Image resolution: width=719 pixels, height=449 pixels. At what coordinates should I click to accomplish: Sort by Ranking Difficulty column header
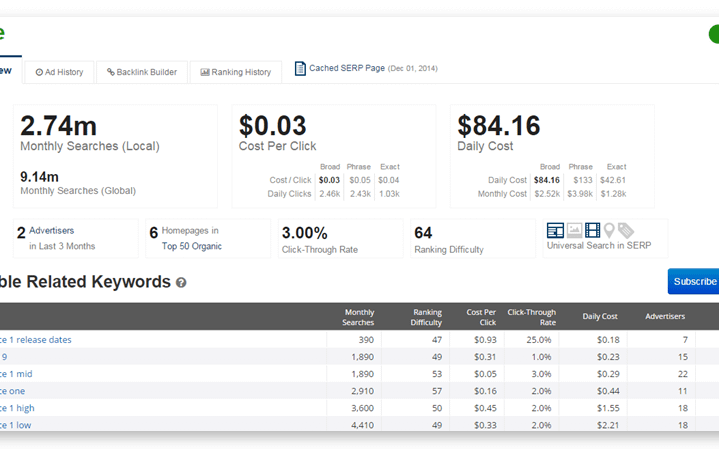coord(426,317)
